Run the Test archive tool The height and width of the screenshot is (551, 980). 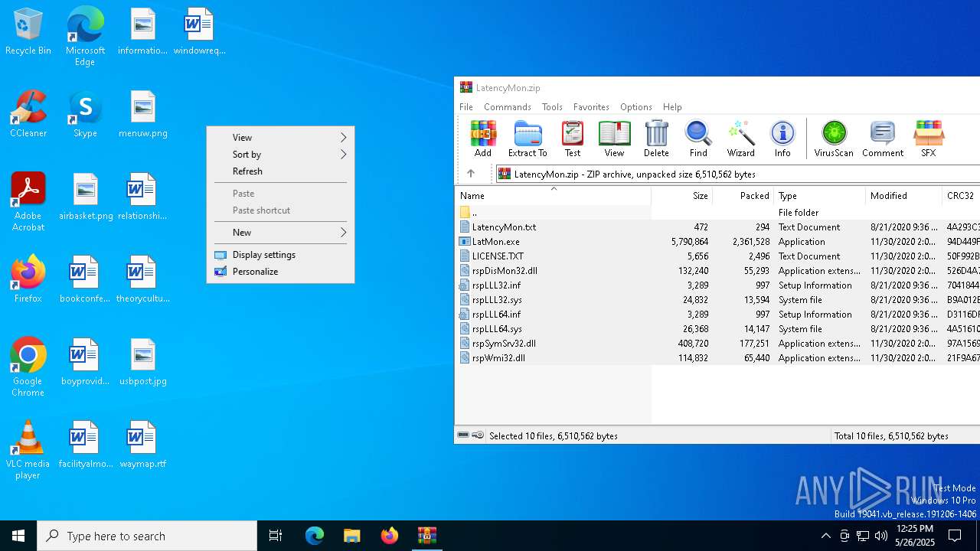[x=573, y=139]
